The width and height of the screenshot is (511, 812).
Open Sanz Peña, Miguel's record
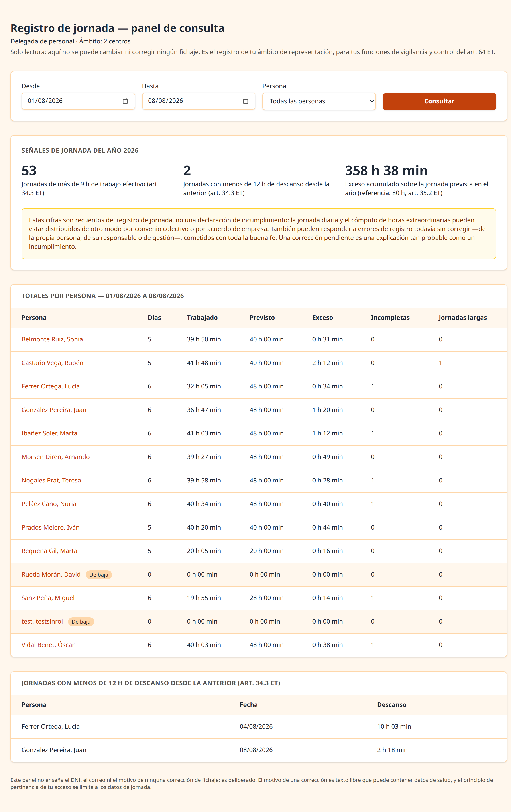(48, 598)
